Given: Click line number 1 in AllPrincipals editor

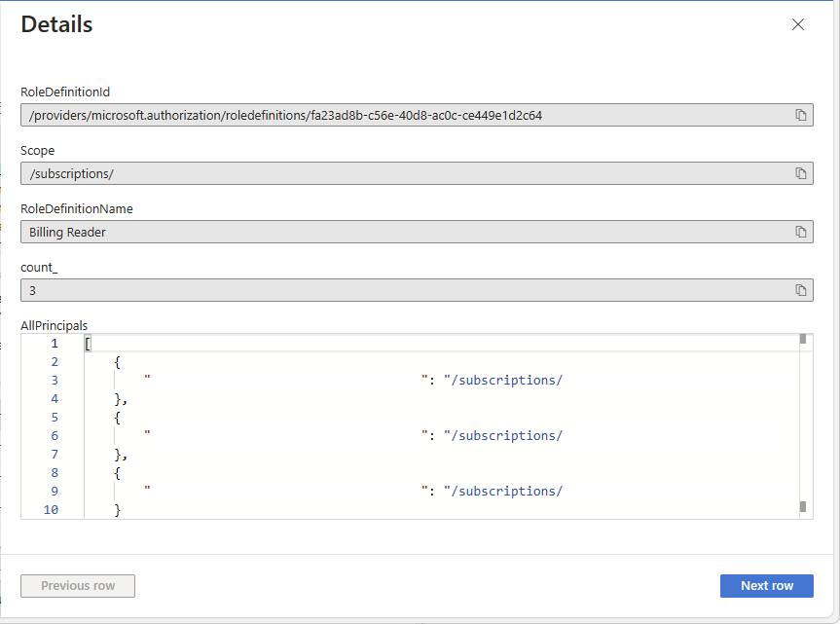Looking at the screenshot, I should pyautogui.click(x=54, y=344).
